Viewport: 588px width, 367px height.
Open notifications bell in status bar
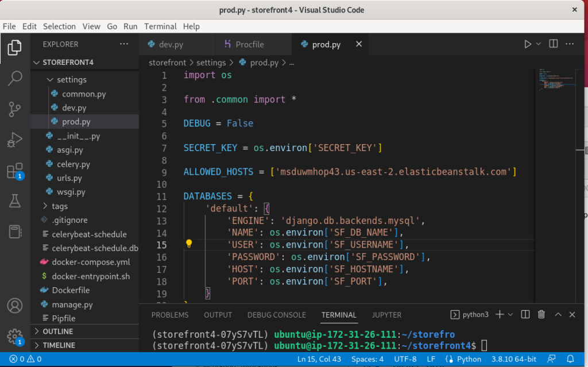point(570,359)
